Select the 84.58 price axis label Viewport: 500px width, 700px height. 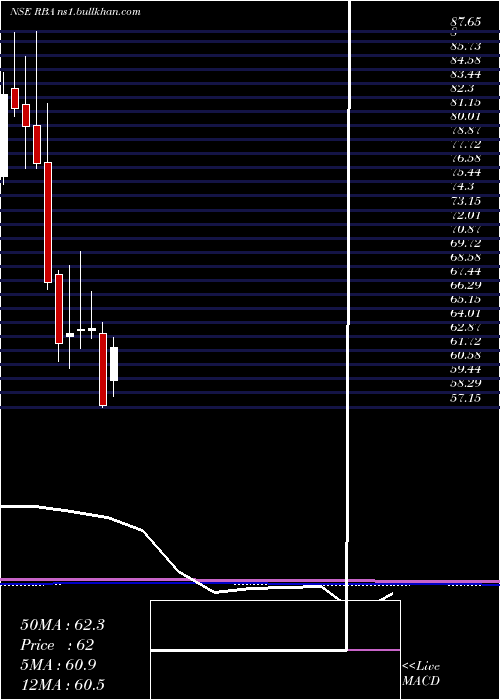[466, 60]
